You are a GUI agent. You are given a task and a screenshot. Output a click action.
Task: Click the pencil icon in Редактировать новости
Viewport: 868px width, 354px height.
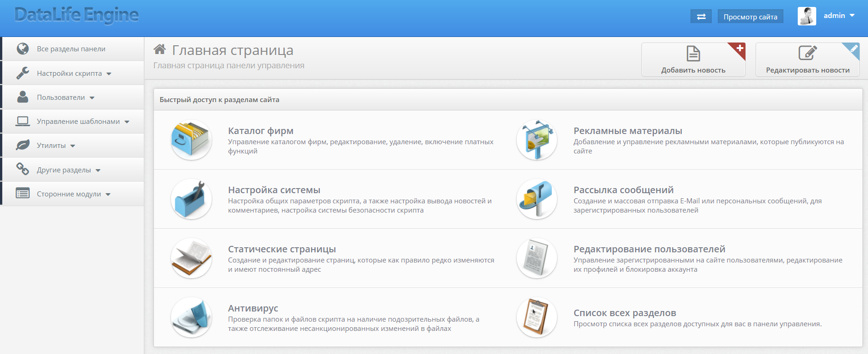pos(808,53)
